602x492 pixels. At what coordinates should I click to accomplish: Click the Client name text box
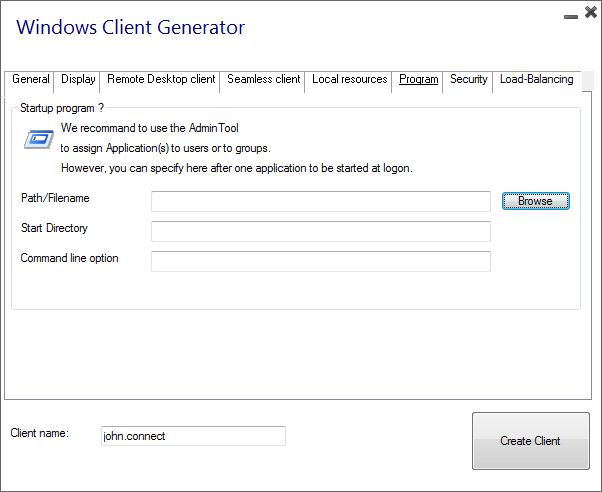(x=194, y=436)
